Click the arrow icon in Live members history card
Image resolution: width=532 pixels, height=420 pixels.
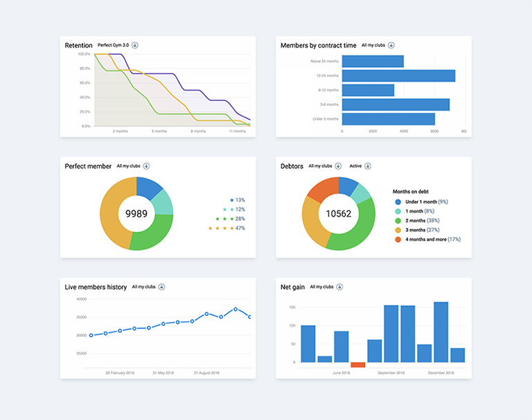click(x=161, y=286)
